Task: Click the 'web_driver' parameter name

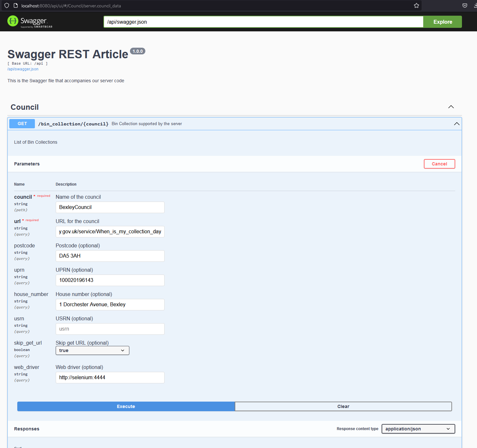Action: pos(27,367)
